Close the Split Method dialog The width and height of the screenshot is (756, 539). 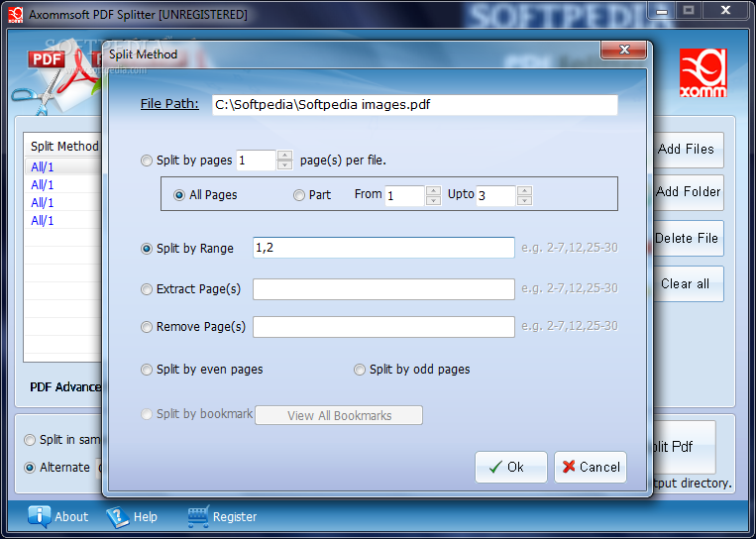click(x=624, y=50)
